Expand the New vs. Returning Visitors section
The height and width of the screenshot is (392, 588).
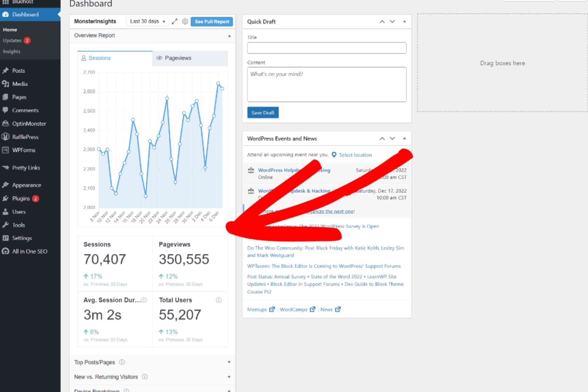(229, 377)
